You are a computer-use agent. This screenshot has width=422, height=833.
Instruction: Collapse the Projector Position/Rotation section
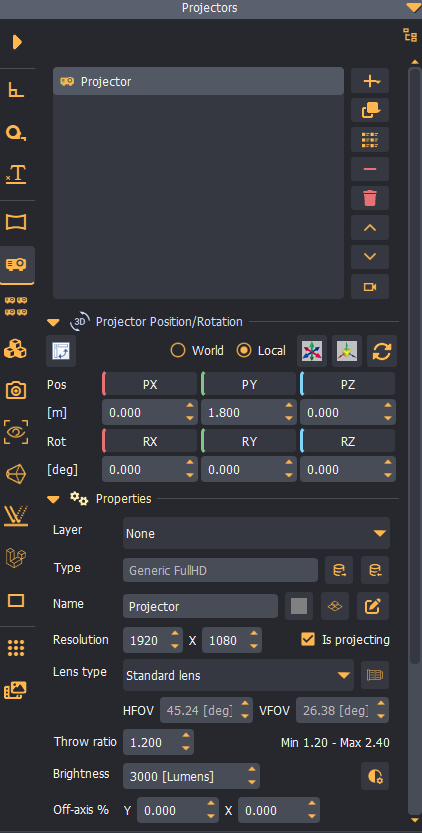click(x=53, y=322)
